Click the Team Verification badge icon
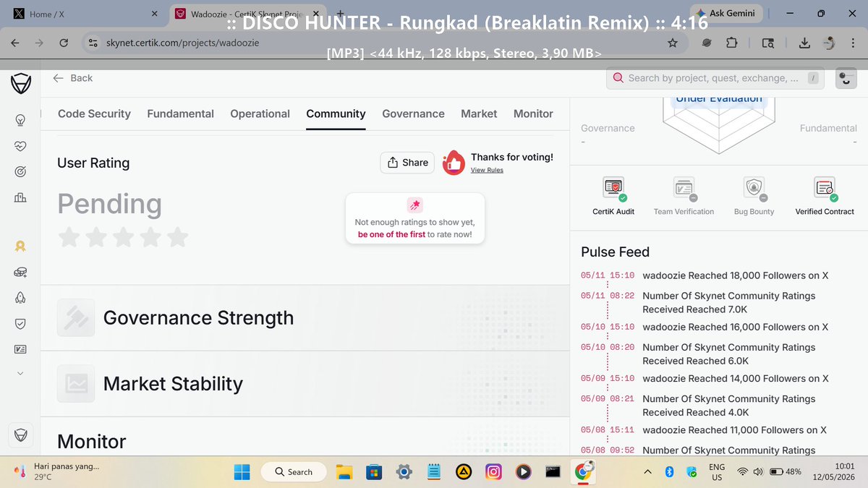The height and width of the screenshot is (488, 868). [684, 189]
